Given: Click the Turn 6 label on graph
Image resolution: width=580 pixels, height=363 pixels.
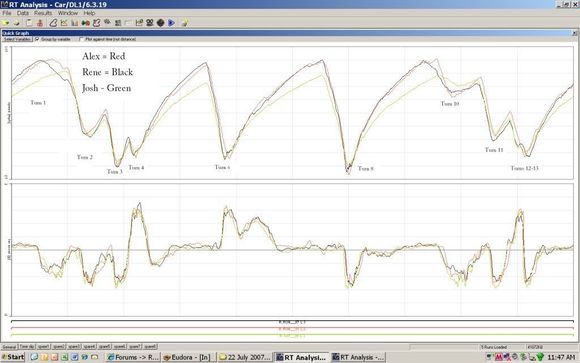Looking at the screenshot, I should point(222,167).
